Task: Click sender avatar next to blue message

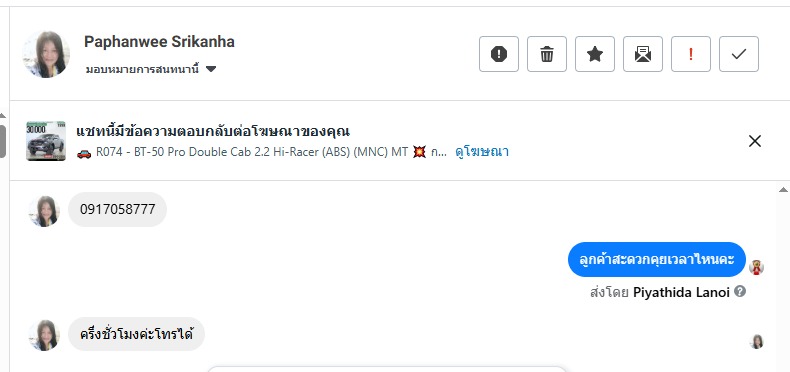Action: click(756, 267)
